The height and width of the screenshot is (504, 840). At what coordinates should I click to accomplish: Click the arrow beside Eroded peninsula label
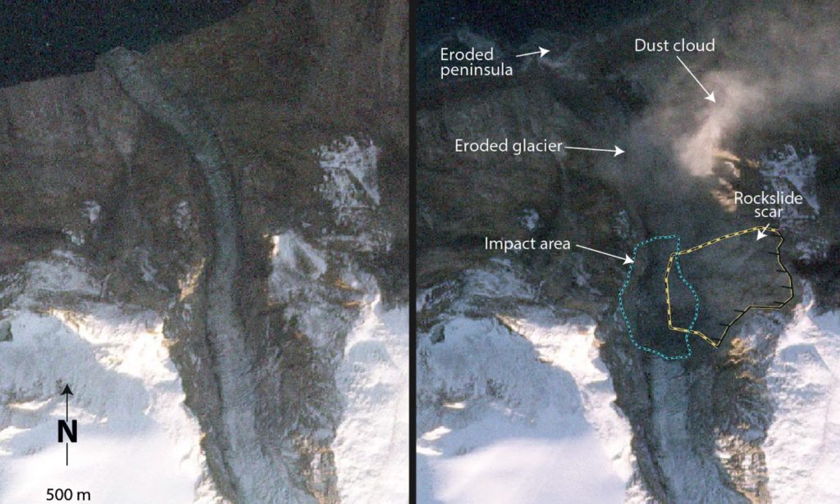pyautogui.click(x=533, y=52)
